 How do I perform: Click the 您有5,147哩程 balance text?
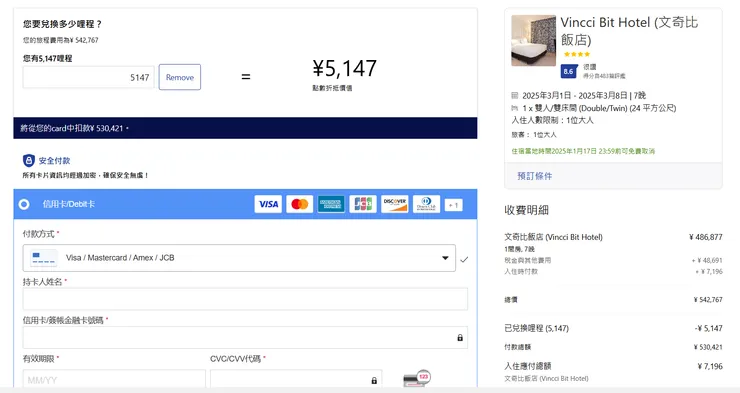point(47,59)
